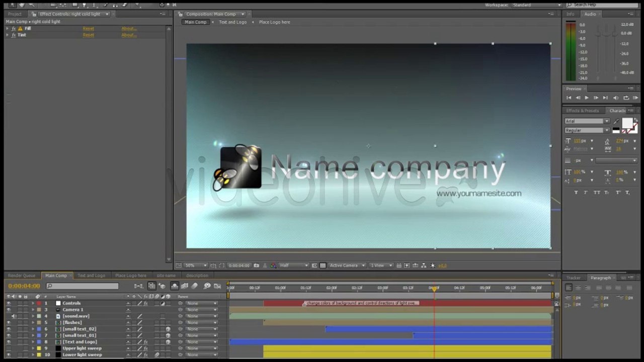The height and width of the screenshot is (362, 644).
Task: Toggle region of interest icon
Action: pos(314,265)
